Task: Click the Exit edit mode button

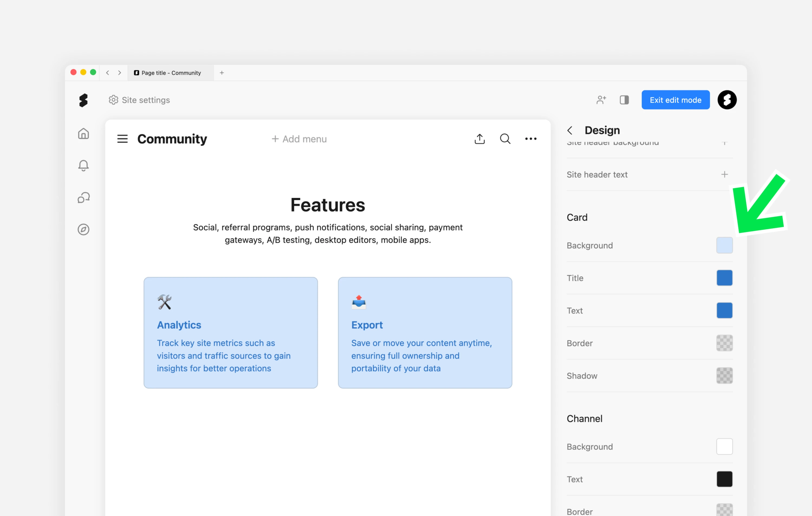Action: point(675,100)
